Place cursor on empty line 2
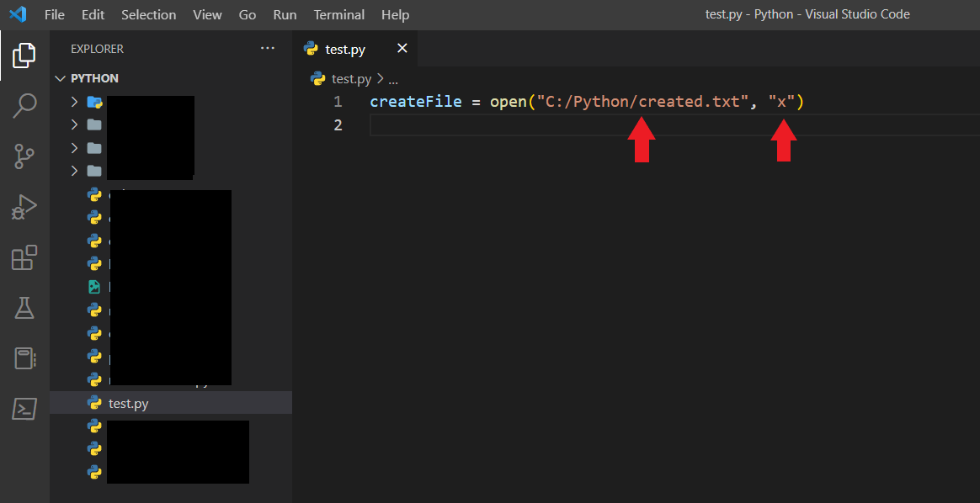This screenshot has width=980, height=503. click(589, 125)
